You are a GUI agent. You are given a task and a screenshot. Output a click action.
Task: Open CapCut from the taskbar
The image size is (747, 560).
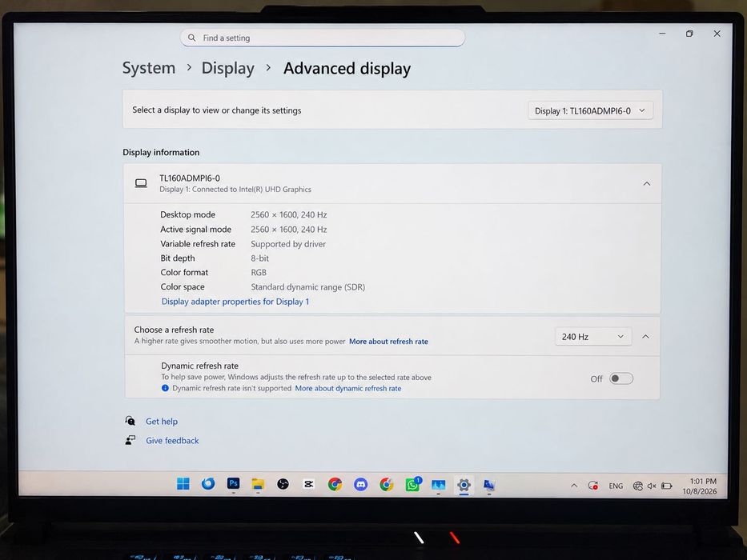(308, 484)
